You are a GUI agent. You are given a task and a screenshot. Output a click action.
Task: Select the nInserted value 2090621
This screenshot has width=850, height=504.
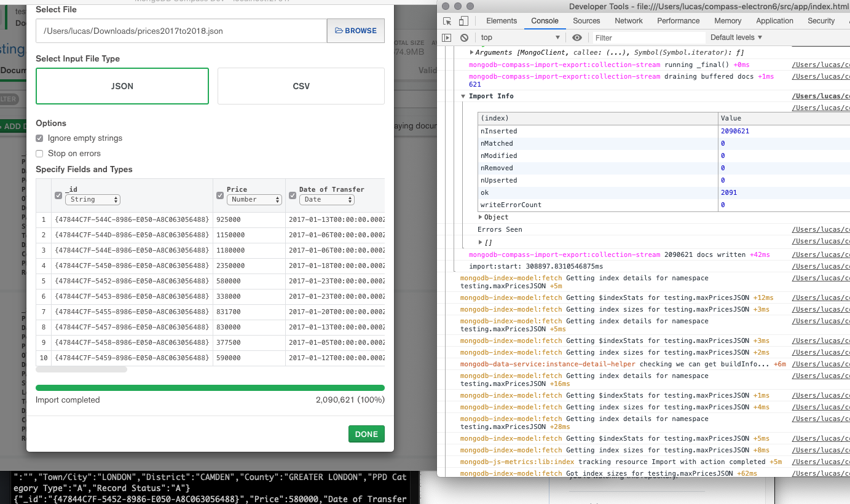(x=735, y=131)
